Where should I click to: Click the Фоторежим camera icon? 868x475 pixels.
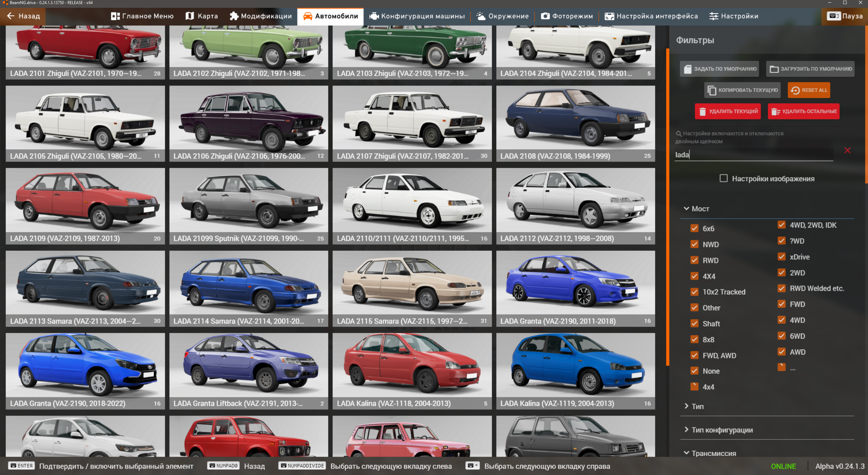(x=545, y=16)
